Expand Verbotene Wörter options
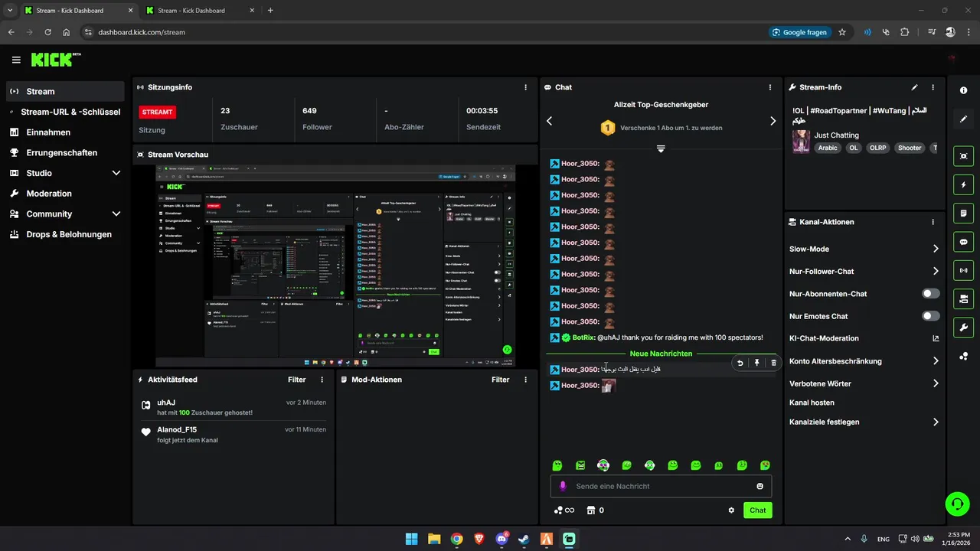Viewport: 980px width, 551px height. (x=936, y=383)
